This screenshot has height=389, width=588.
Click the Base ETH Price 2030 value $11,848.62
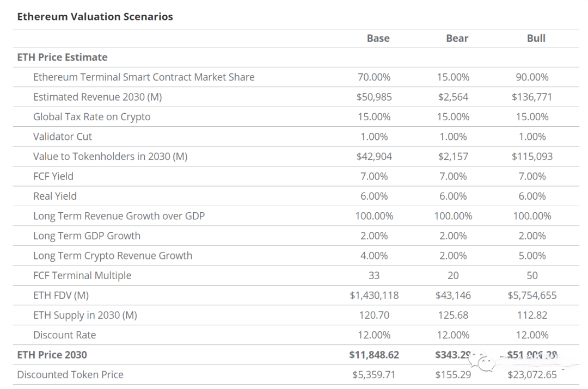pyautogui.click(x=374, y=355)
